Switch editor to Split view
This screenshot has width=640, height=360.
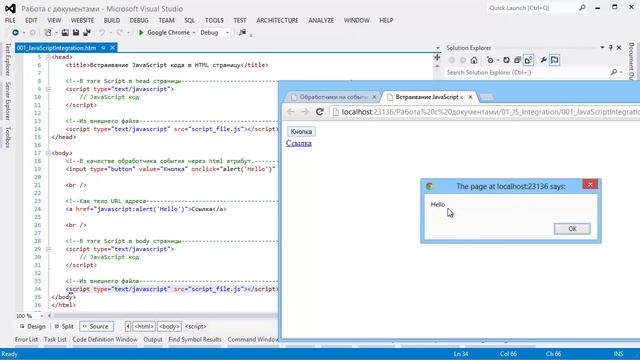[x=64, y=327]
